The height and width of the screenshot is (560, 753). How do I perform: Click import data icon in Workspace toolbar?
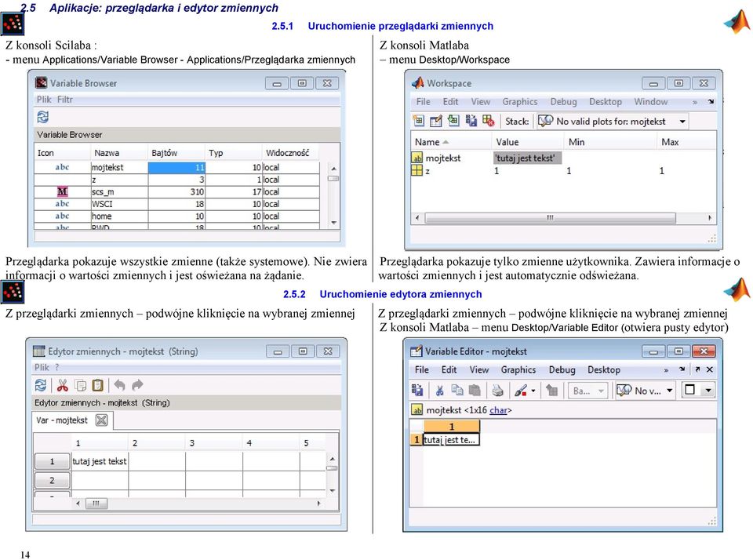[x=453, y=121]
